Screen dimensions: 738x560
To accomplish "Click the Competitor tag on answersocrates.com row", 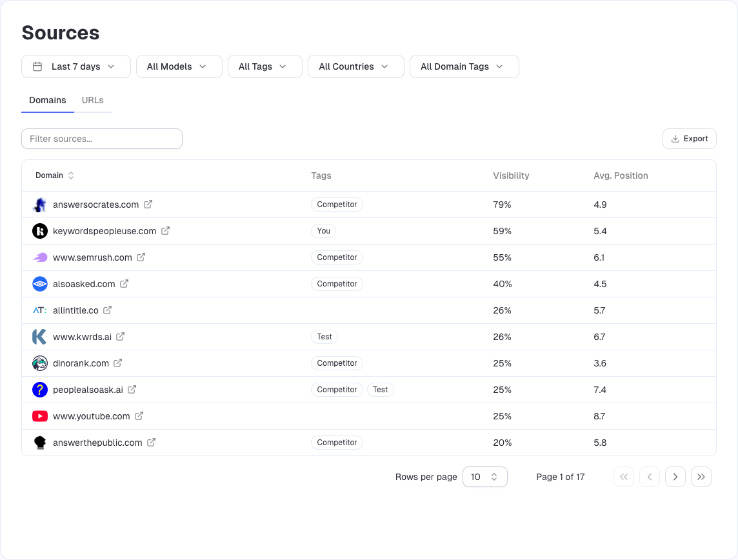I will pos(337,205).
